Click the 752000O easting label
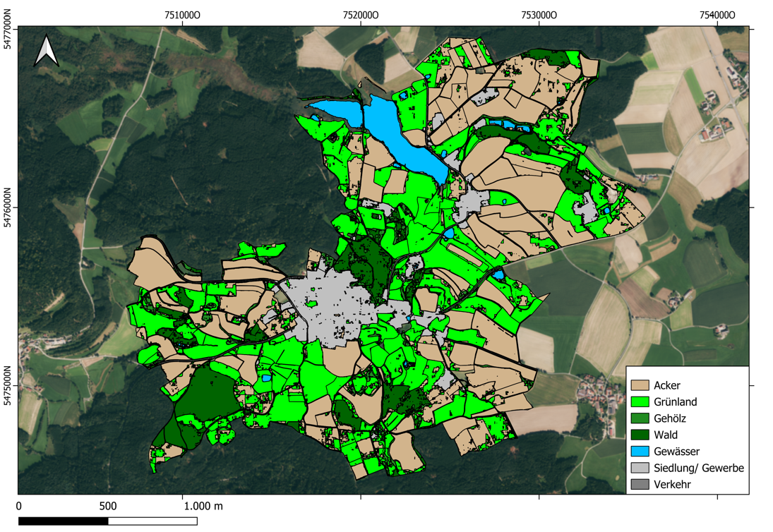This screenshot has width=773, height=532. click(x=361, y=15)
